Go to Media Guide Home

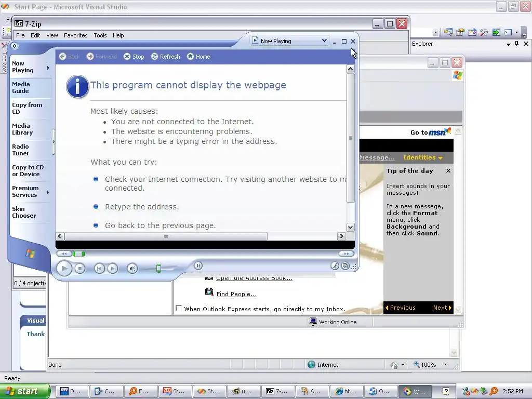click(198, 57)
